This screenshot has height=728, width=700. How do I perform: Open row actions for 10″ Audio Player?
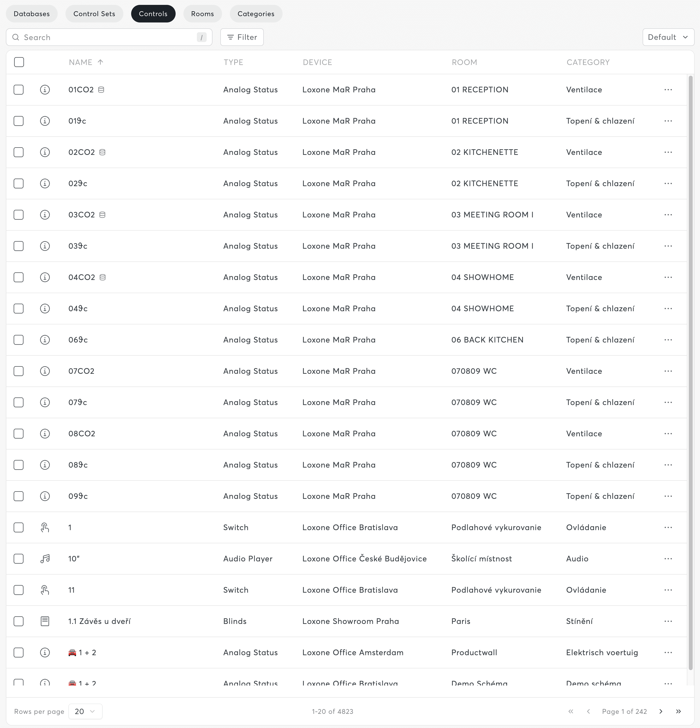click(668, 559)
